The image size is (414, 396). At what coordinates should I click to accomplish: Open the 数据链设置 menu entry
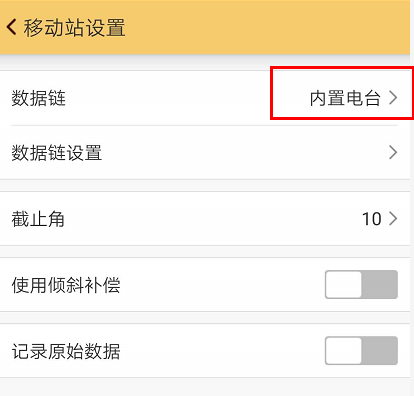pyautogui.click(x=57, y=153)
